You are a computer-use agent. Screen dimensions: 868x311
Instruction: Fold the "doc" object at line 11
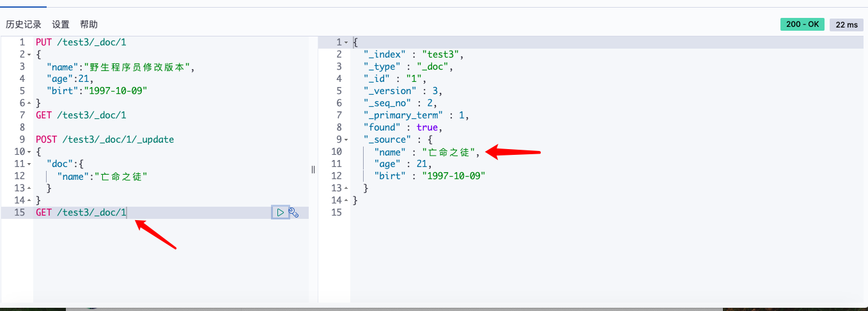[x=29, y=164]
